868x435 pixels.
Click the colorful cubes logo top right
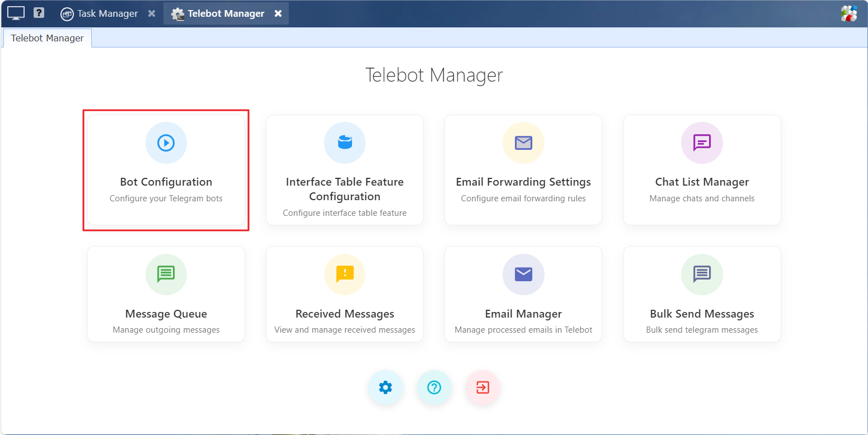point(849,13)
